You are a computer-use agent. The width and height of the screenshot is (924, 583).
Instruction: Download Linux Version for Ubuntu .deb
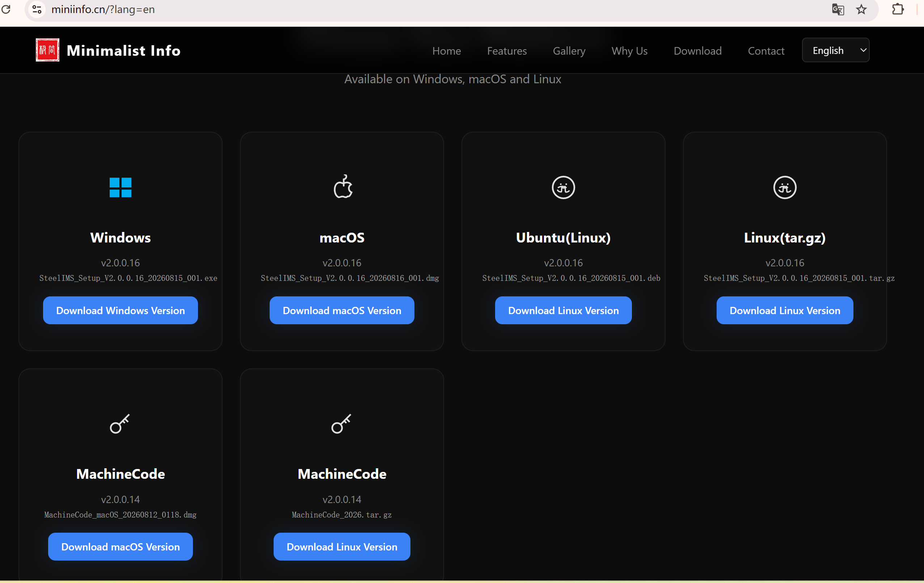[x=563, y=310]
